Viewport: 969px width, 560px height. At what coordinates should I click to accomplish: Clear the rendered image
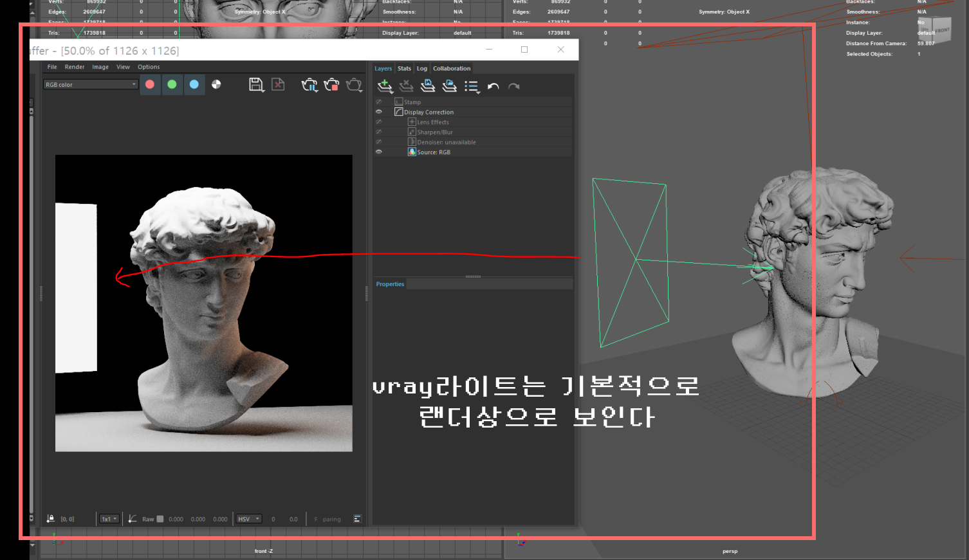pos(278,84)
